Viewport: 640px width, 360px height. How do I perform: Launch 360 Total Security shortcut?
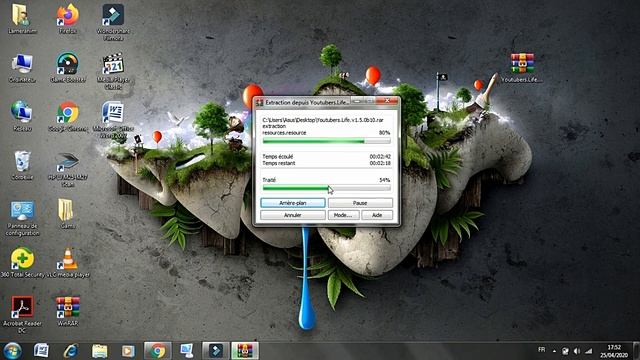22,262
